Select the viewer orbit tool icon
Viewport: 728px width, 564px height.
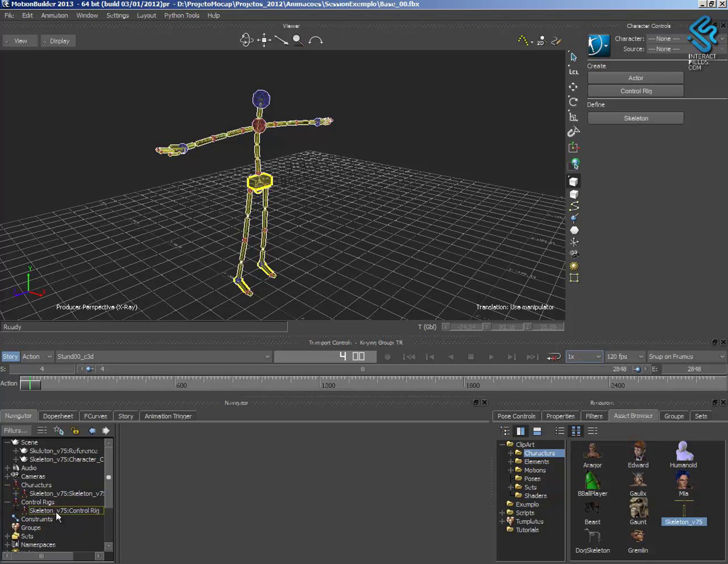click(x=246, y=40)
